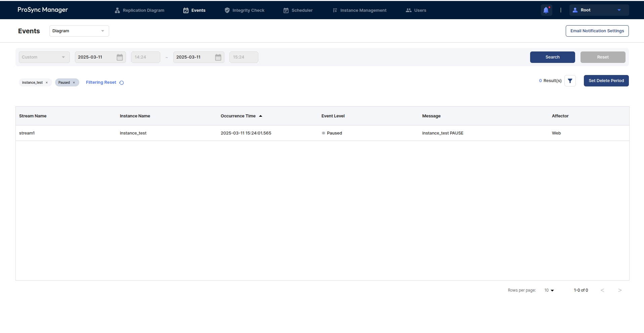Viewport: 644px width, 333px height.
Task: Remove the instance_test filter chip
Action: (47, 83)
